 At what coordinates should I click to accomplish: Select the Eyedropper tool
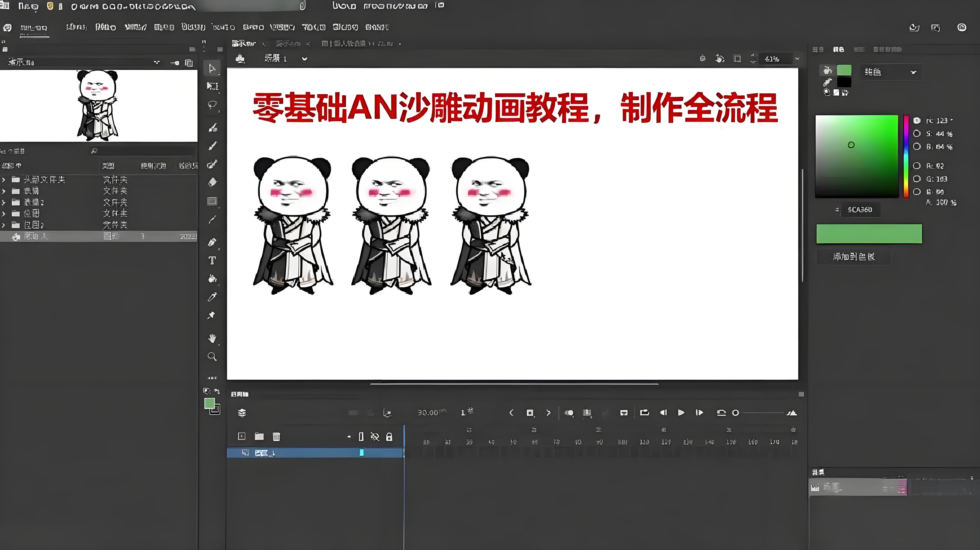pyautogui.click(x=212, y=297)
